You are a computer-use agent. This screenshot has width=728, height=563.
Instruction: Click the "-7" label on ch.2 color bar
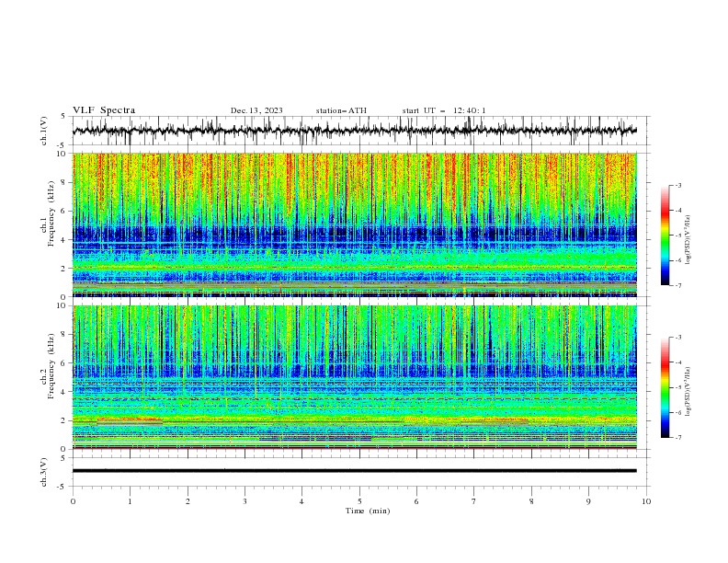coord(678,437)
